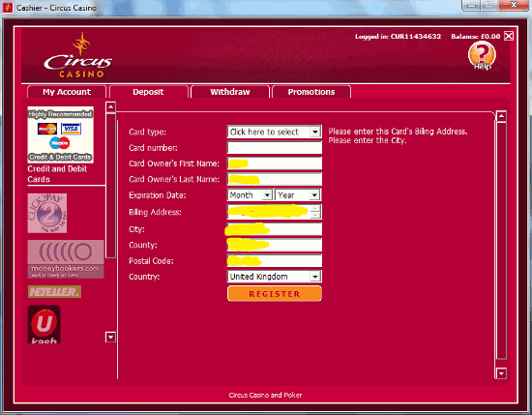
Task: Select Credit & Debit Cards payment option
Action: tap(60, 134)
